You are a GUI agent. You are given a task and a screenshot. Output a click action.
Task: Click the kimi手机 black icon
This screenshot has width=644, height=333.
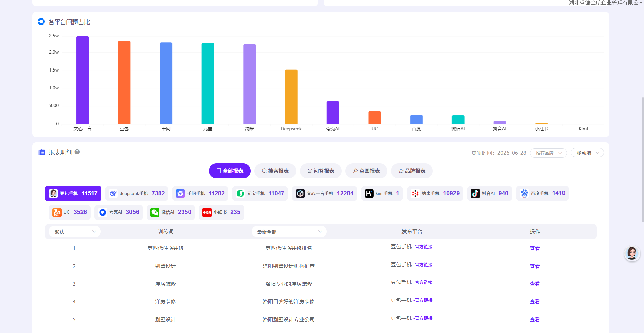(369, 193)
